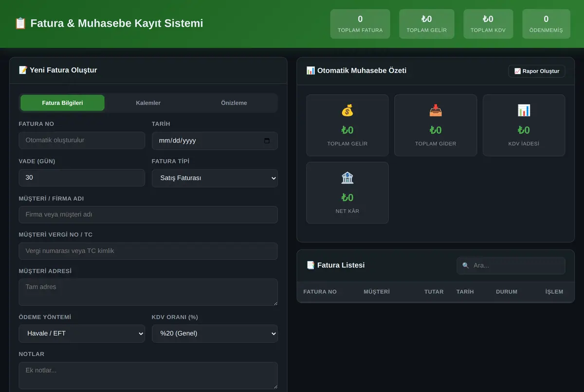The image size is (584, 392).
Task: Click the Tarih date input
Action: pyautogui.click(x=215, y=141)
